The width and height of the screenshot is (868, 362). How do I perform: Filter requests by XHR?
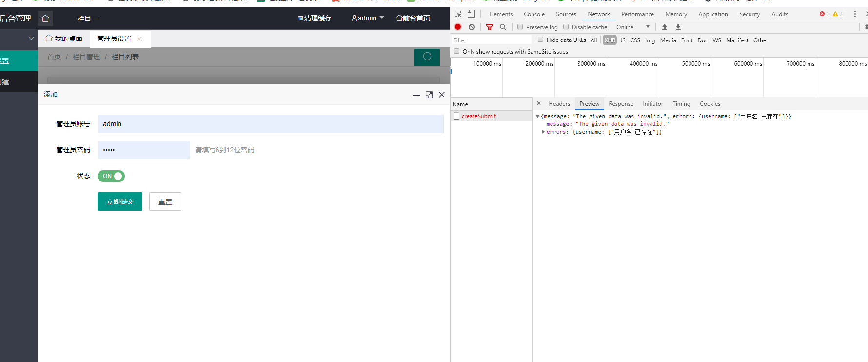click(x=610, y=40)
